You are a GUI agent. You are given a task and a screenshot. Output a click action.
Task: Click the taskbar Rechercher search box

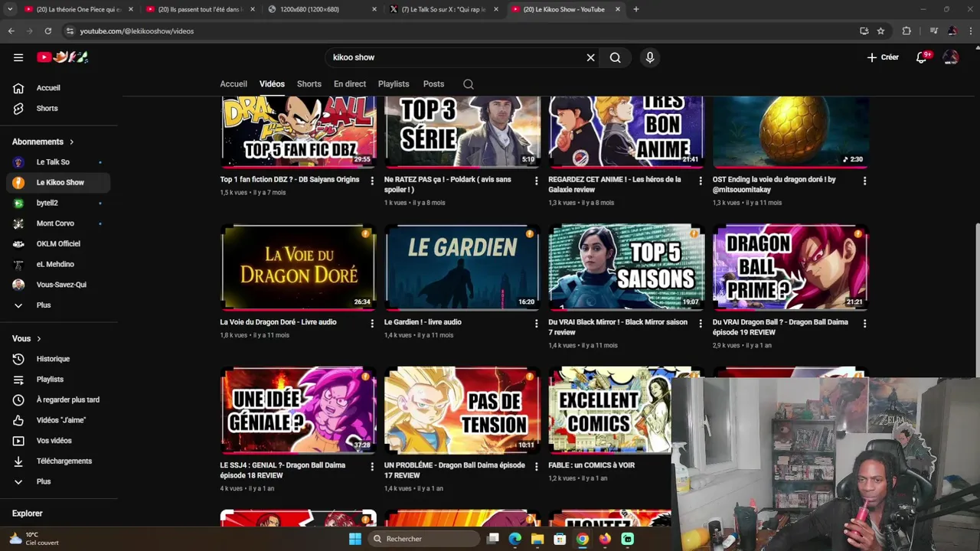(423, 539)
